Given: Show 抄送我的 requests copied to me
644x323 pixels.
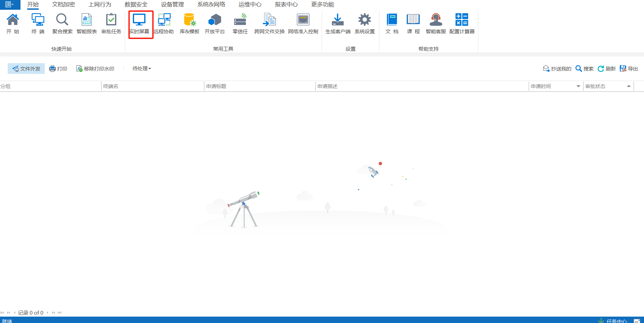Looking at the screenshot, I should pos(557,69).
